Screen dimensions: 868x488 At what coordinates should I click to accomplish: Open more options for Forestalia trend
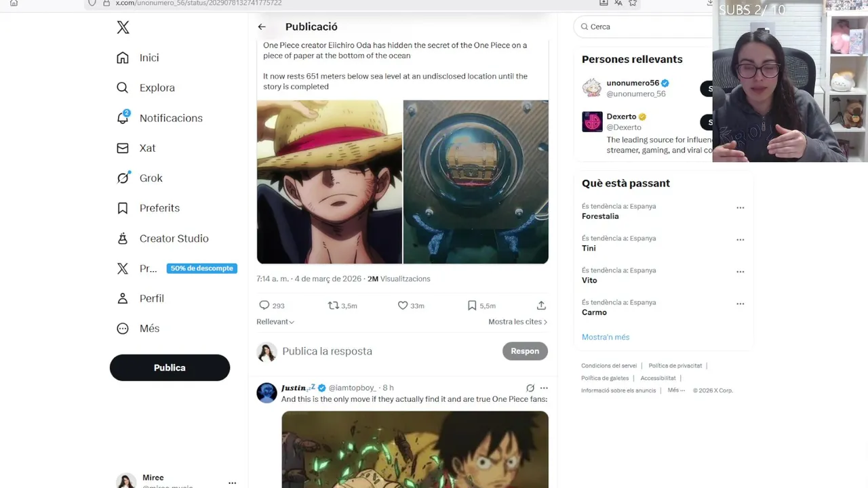[741, 208]
